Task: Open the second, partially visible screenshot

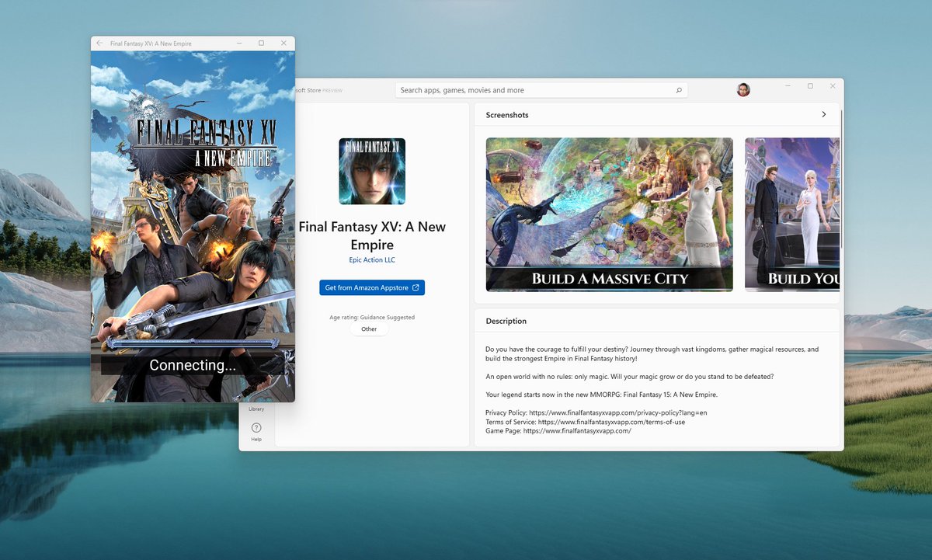Action: coord(792,214)
